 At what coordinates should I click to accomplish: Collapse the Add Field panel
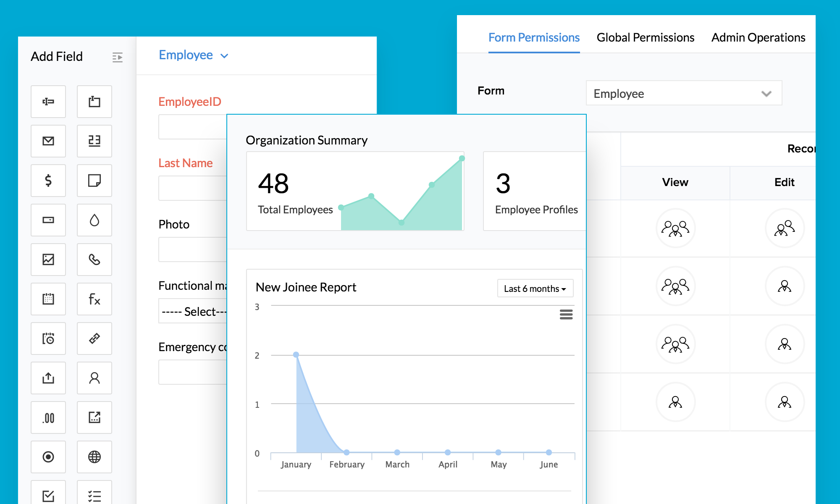[118, 57]
